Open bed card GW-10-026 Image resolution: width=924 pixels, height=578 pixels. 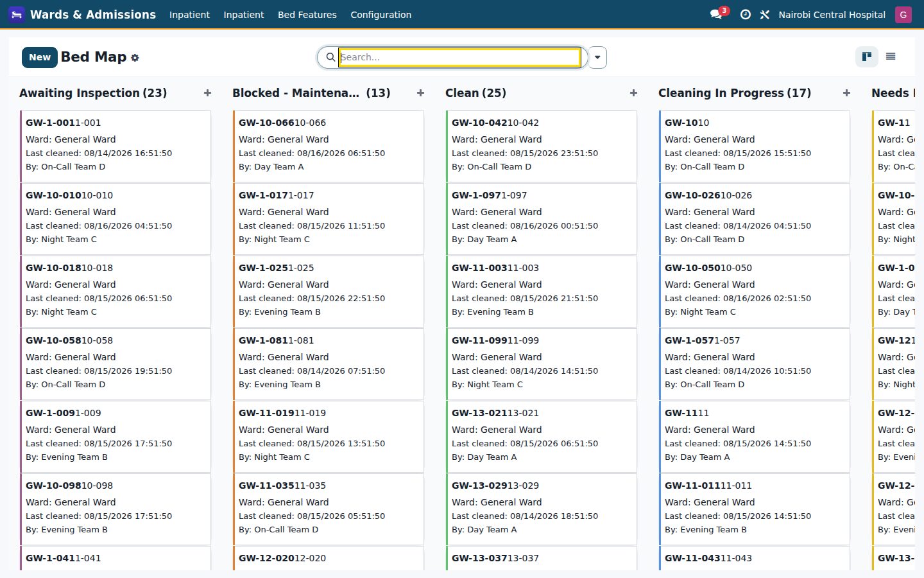755,219
